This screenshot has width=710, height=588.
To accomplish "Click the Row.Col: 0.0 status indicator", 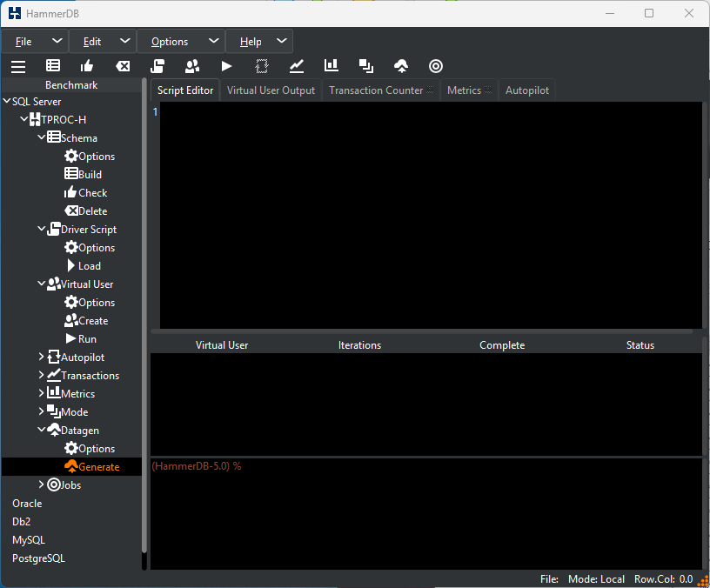I will [663, 579].
